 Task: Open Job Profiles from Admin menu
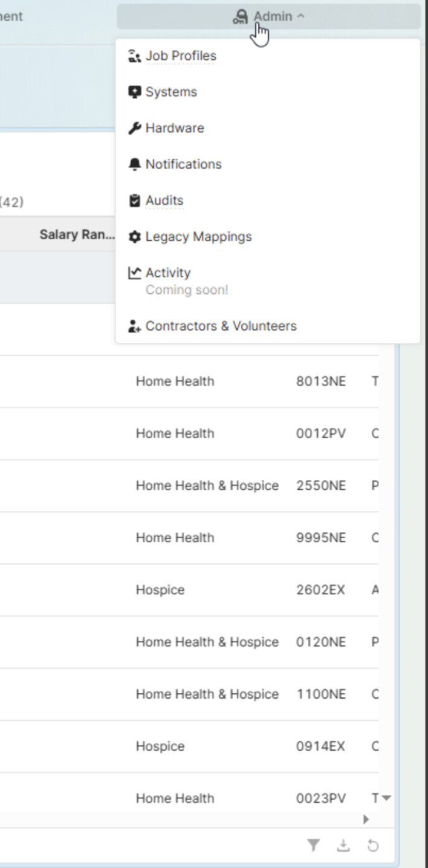coord(181,56)
